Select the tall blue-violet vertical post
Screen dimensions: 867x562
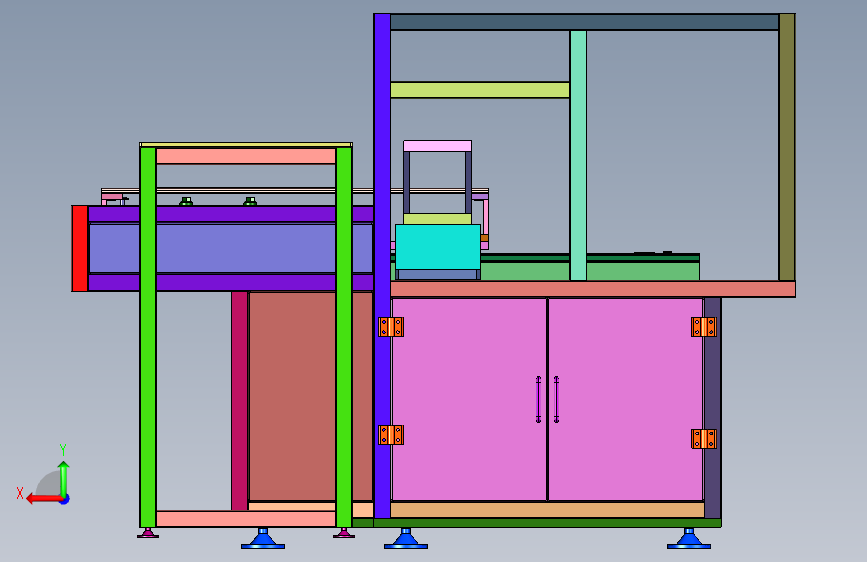pyautogui.click(x=382, y=266)
